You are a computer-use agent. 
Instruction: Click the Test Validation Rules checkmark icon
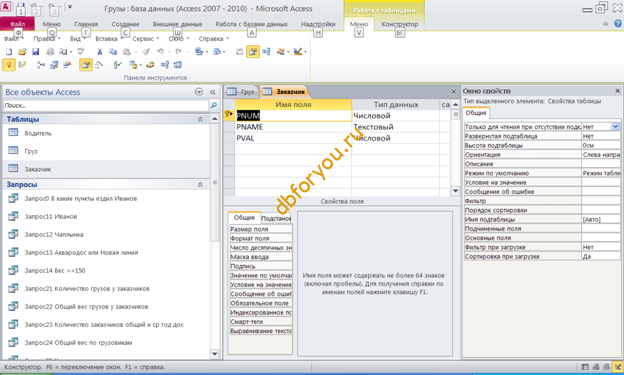click(x=117, y=64)
